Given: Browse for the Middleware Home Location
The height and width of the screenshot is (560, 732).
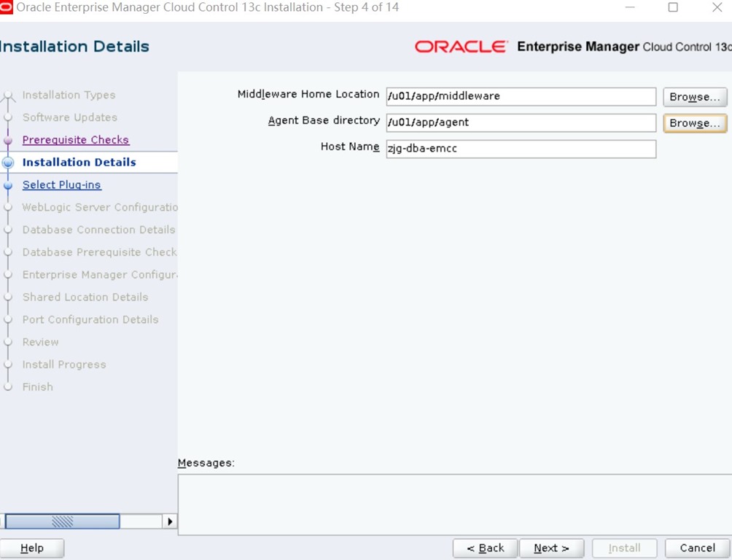Looking at the screenshot, I should (695, 97).
